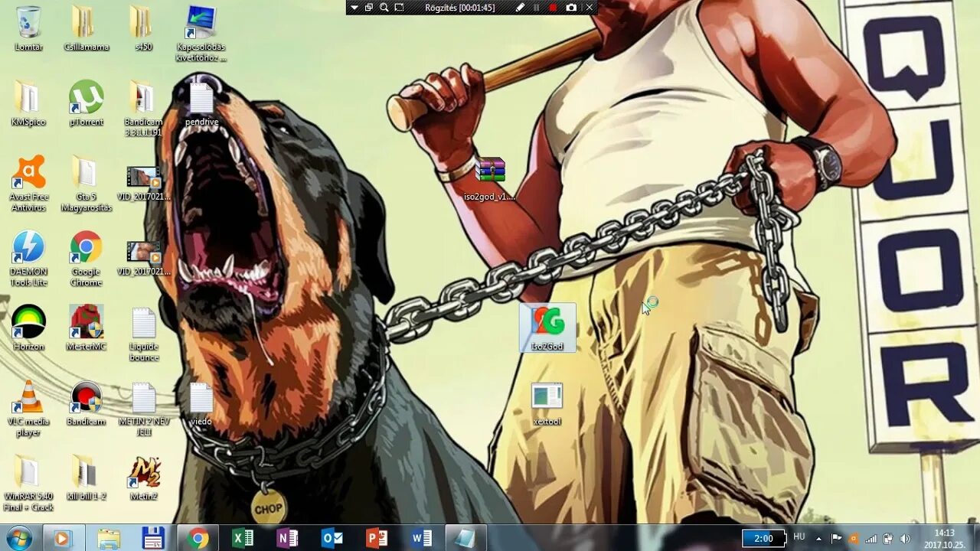Open Outlook from the taskbar
980x551 pixels.
[x=332, y=538]
